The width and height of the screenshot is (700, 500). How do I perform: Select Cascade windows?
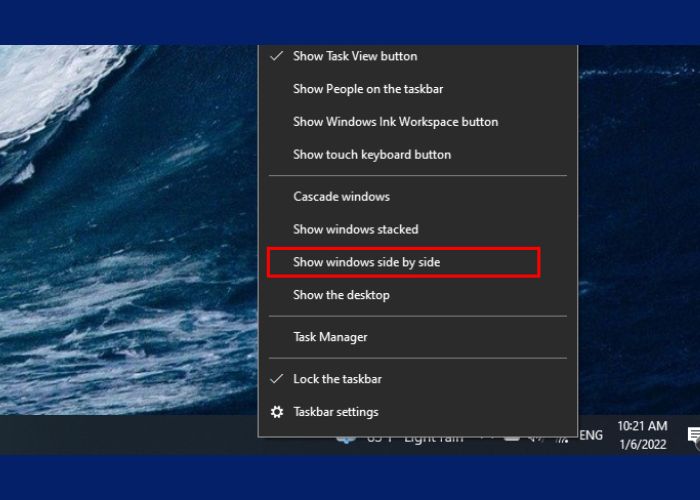coord(341,197)
